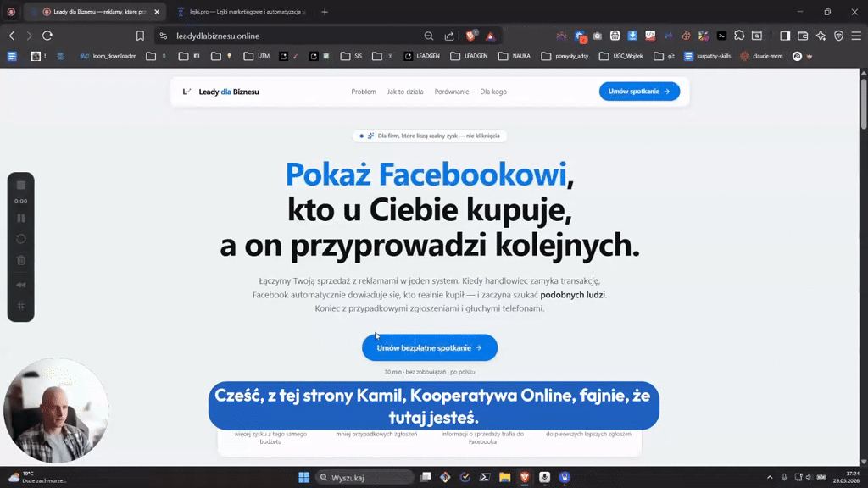868x488 pixels.
Task: Open loom_downloader bookmark
Action: point(108,56)
